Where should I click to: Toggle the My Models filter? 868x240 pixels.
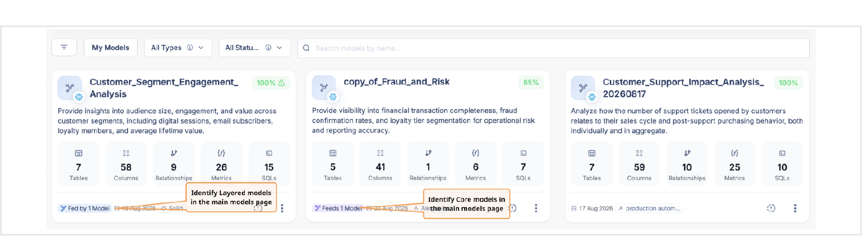110,48
